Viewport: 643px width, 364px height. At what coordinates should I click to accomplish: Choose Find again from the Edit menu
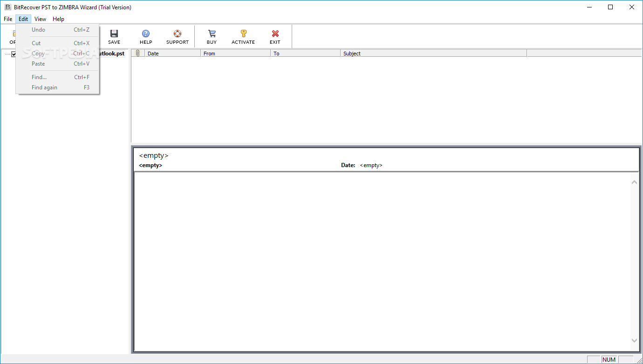pos(57,88)
